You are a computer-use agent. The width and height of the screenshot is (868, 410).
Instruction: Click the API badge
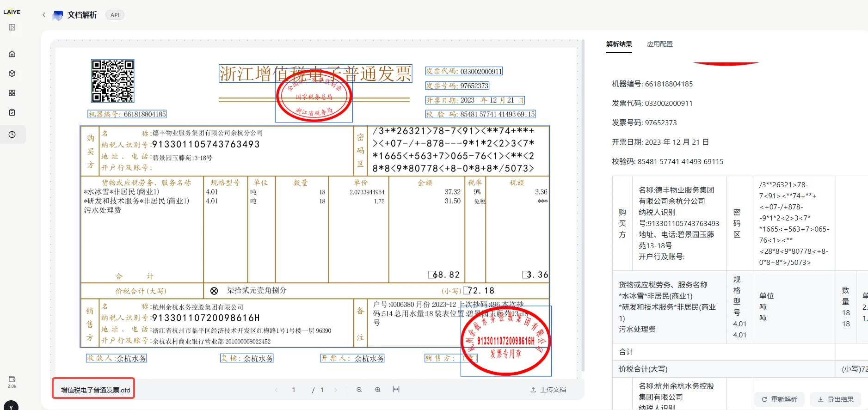coord(115,15)
